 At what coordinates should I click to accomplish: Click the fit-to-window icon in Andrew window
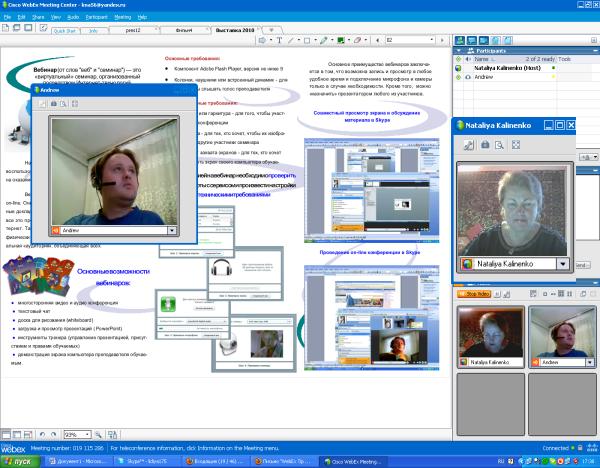click(75, 104)
